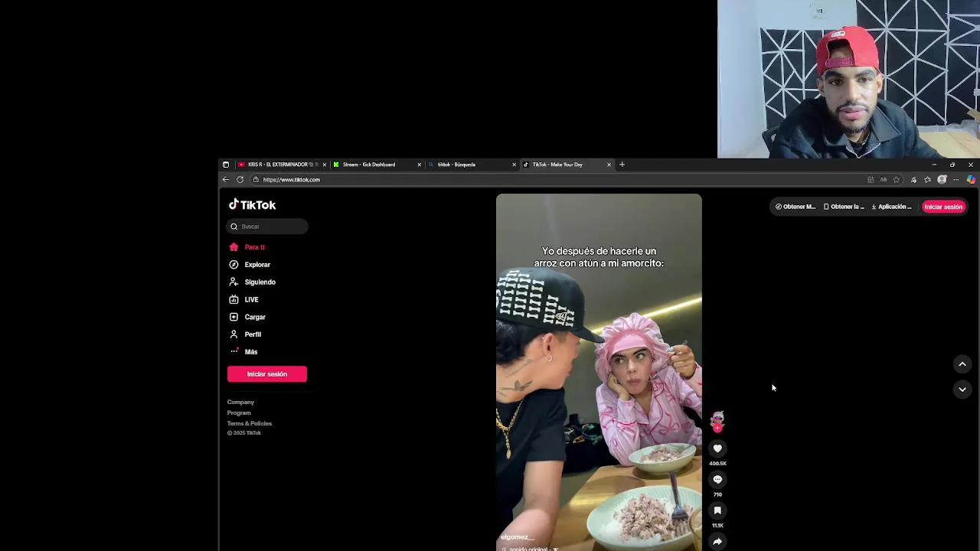Open the Copilot sidebar icon
The image size is (980, 551).
click(x=971, y=180)
